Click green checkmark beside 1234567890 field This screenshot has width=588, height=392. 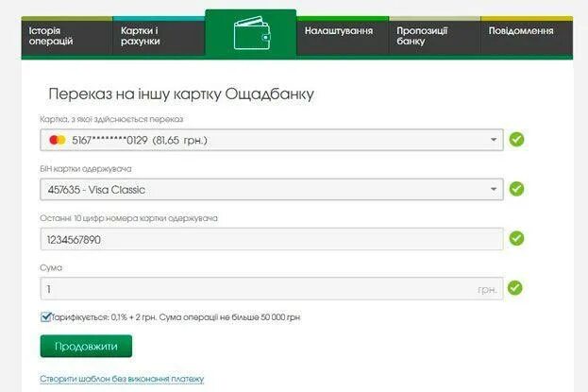[x=516, y=238]
